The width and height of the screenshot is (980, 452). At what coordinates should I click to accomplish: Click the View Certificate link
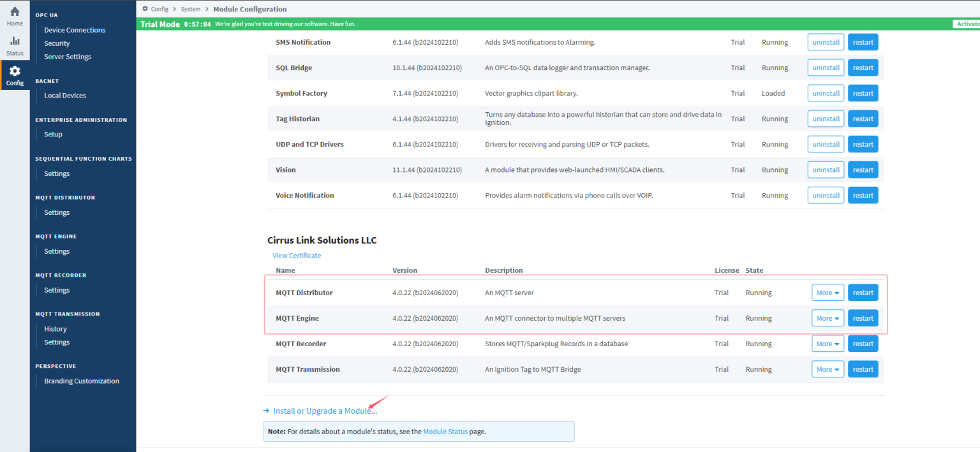point(297,254)
